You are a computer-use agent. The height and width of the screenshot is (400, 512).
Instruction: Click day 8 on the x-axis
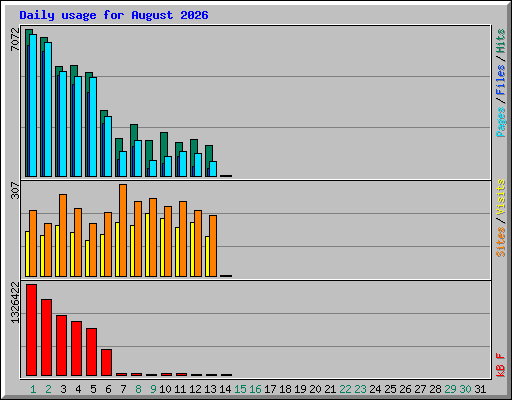tap(138, 389)
